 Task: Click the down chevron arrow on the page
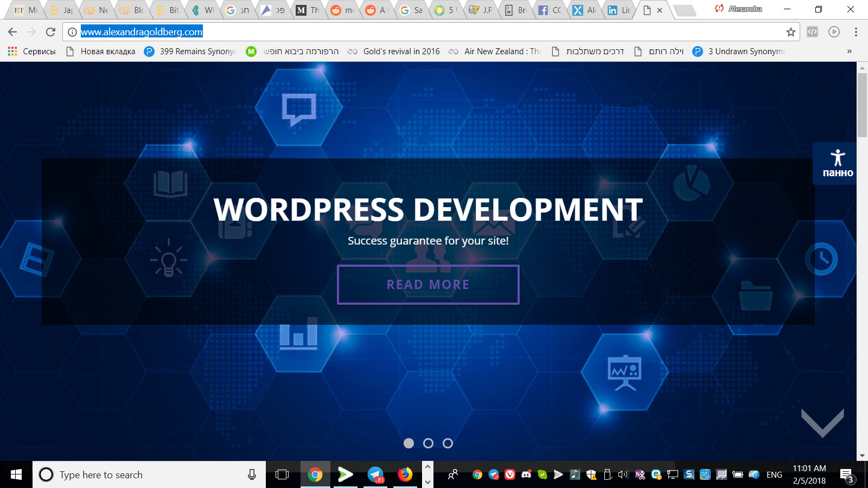coord(822,423)
